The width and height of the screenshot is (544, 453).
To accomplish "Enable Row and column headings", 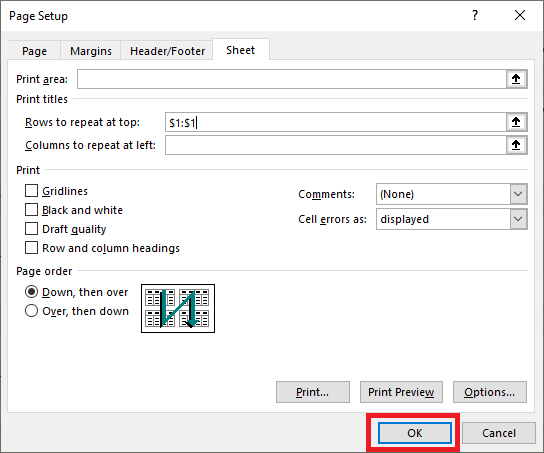I will [x=31, y=248].
